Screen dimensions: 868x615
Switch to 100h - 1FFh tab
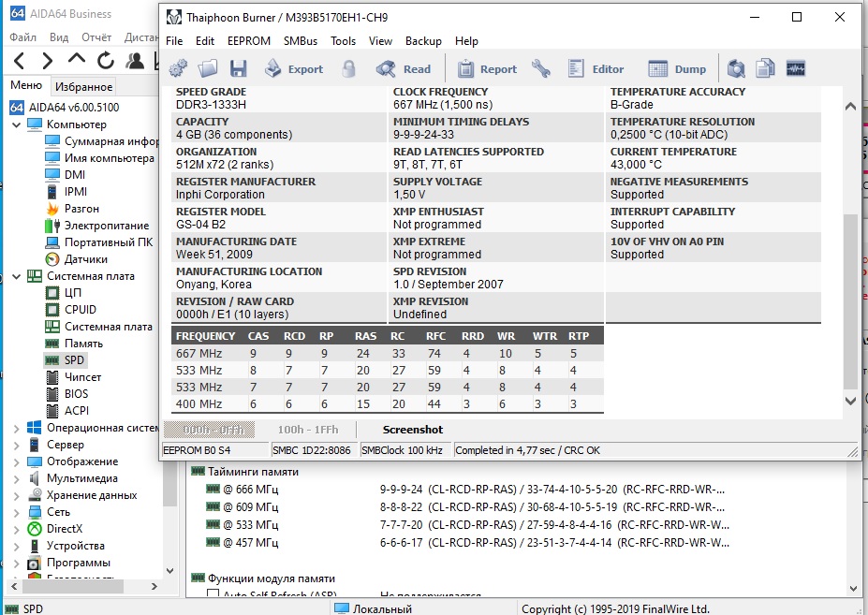308,430
